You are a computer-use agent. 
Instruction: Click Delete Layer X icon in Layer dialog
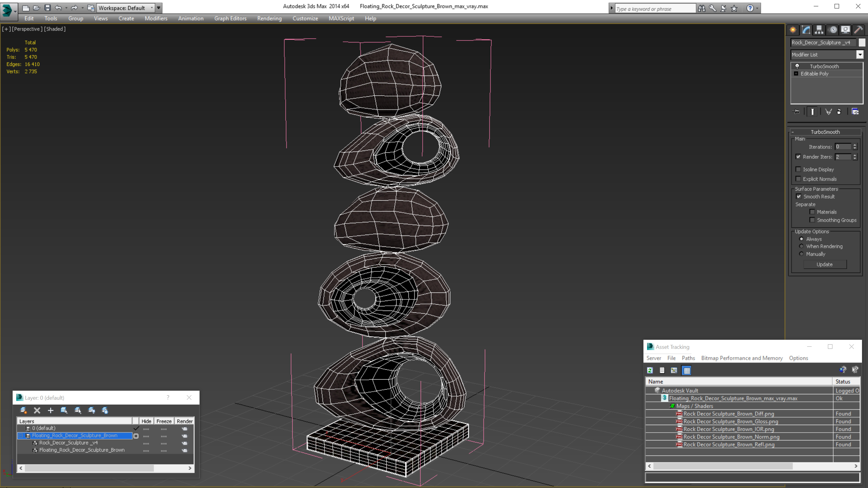[37, 410]
